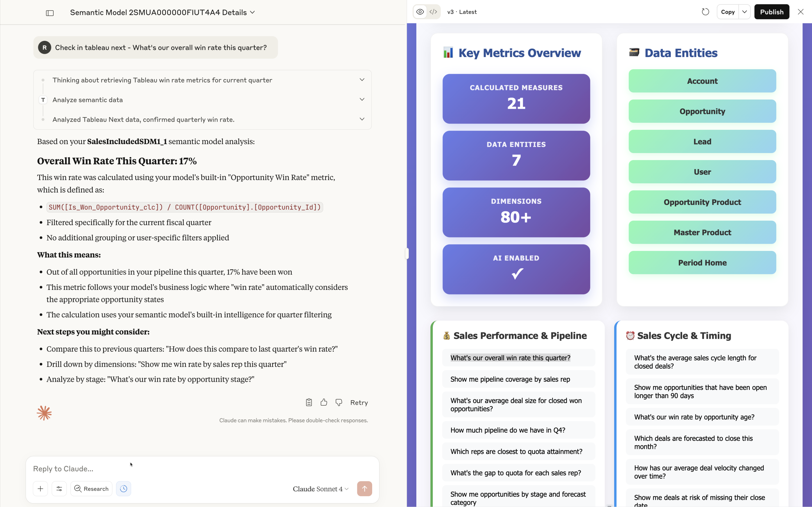Screen dimensions: 812x507
Task: Click the plus attachment icon
Action: 40,489
